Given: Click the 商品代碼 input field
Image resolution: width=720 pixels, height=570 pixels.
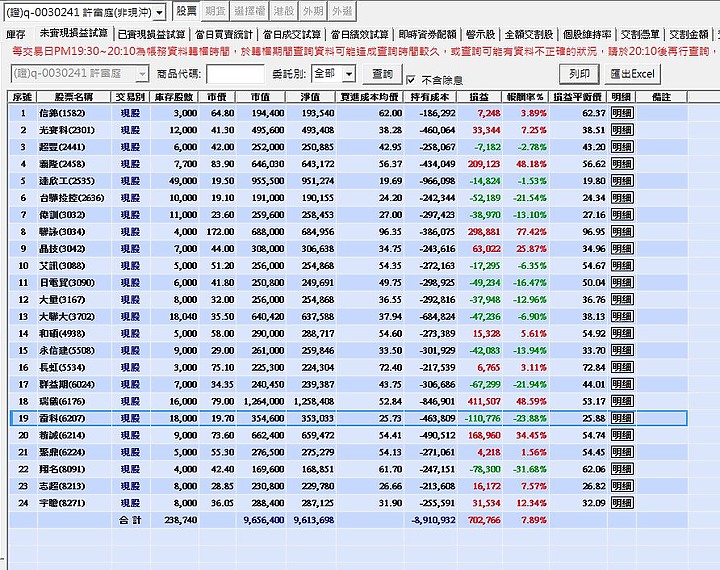Looking at the screenshot, I should point(236,74).
